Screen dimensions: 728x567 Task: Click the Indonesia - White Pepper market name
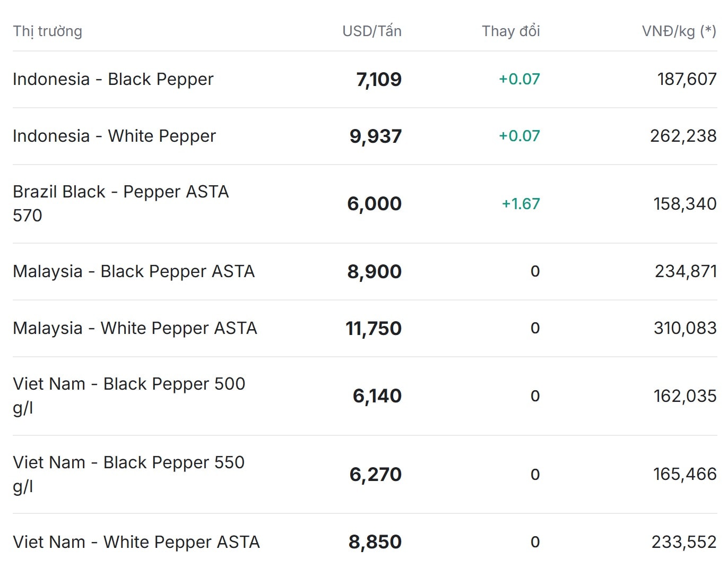point(114,136)
